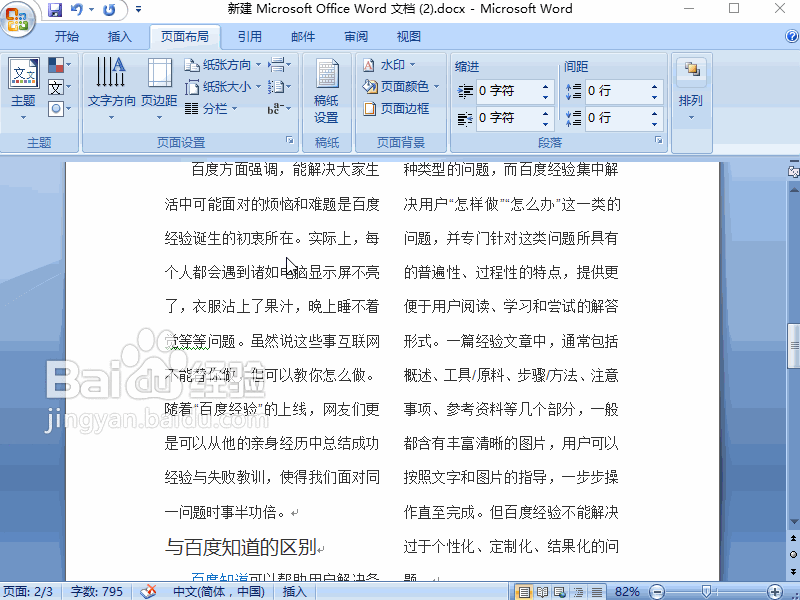Click language 中文(简体，中国) in status bar
The width and height of the screenshot is (800, 600).
click(x=219, y=591)
